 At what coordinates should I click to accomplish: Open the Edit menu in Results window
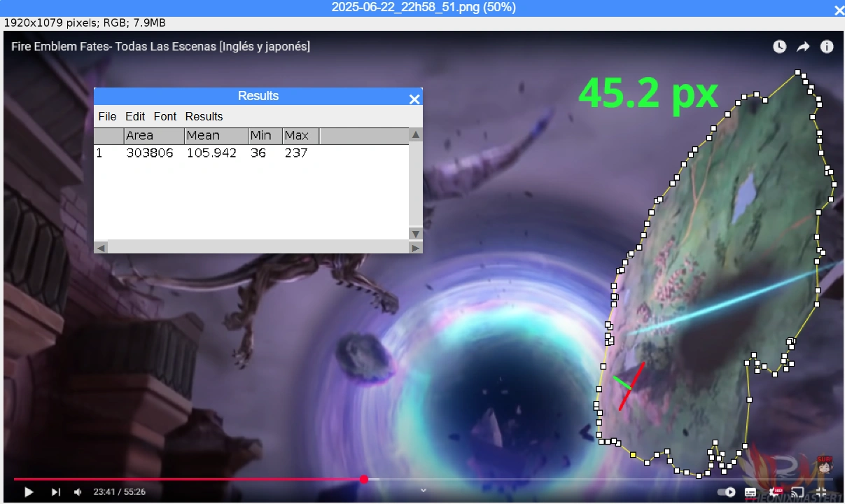point(135,116)
